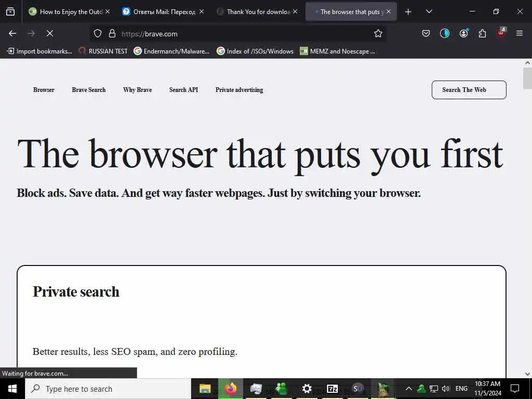Open the RUSSIAN TEST bookmark

[103, 51]
